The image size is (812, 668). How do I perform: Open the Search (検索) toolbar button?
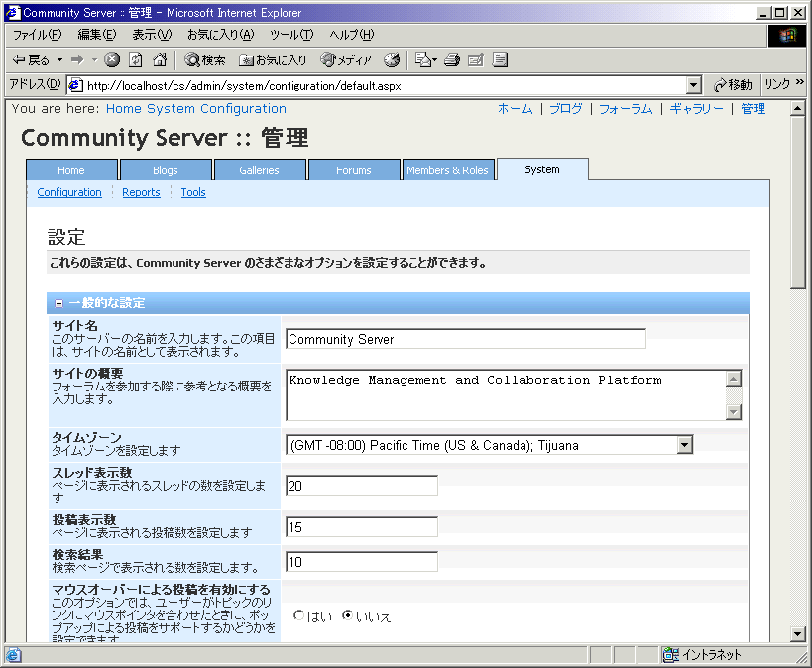point(205,60)
